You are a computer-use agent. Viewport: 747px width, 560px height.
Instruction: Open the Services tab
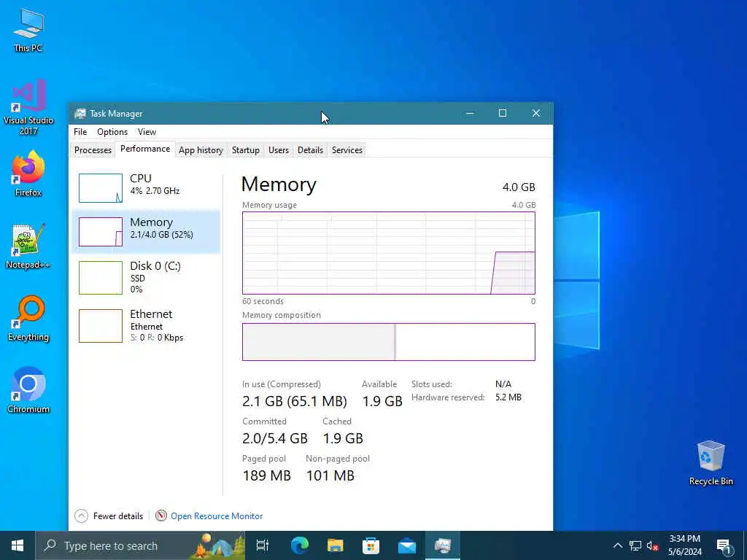tap(347, 150)
